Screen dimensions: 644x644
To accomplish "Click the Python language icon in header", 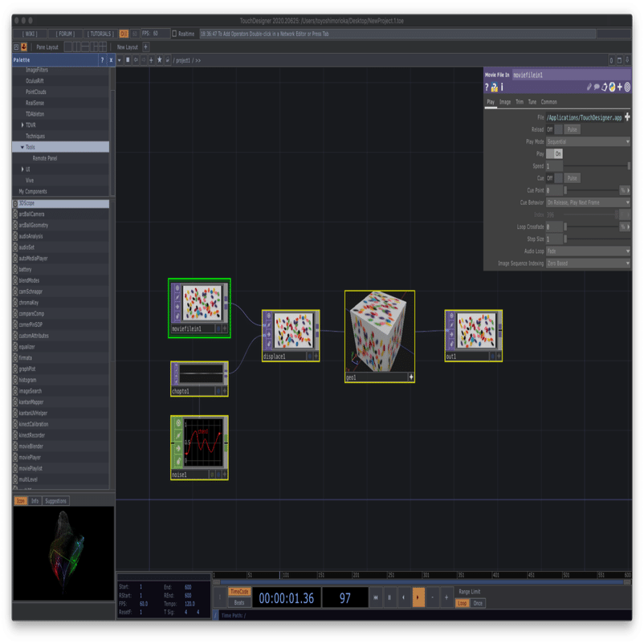I will 612,87.
